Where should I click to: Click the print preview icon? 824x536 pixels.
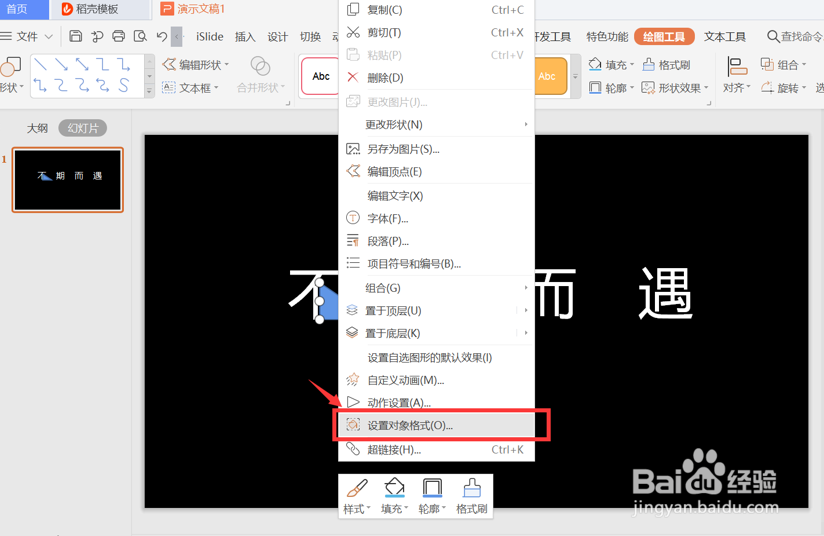(140, 36)
